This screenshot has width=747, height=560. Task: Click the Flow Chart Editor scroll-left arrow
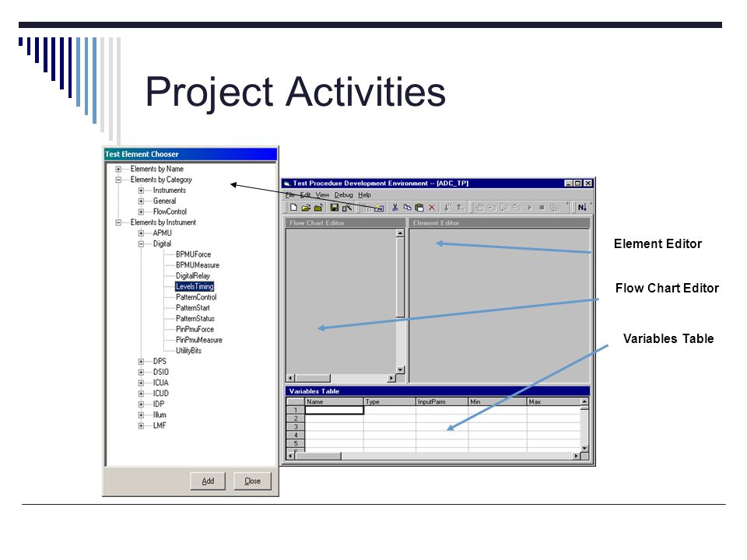click(x=291, y=378)
